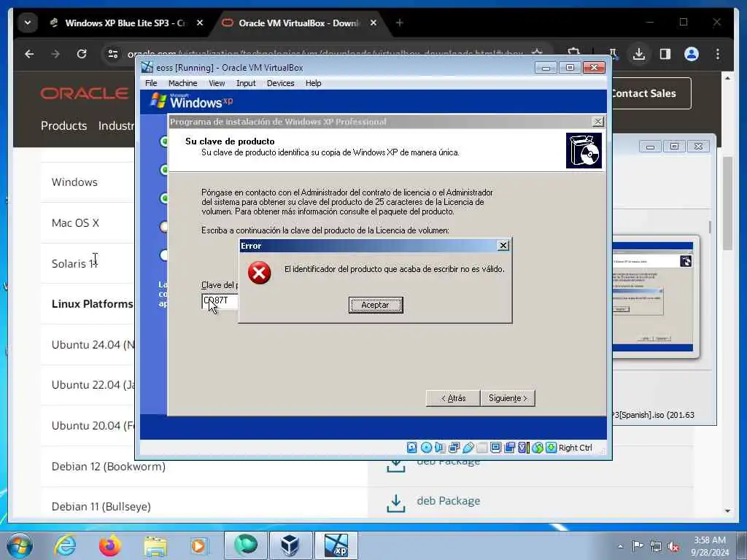This screenshot has width=747, height=560.
Task: Open the Chrome three-dot menu
Action: click(x=718, y=54)
